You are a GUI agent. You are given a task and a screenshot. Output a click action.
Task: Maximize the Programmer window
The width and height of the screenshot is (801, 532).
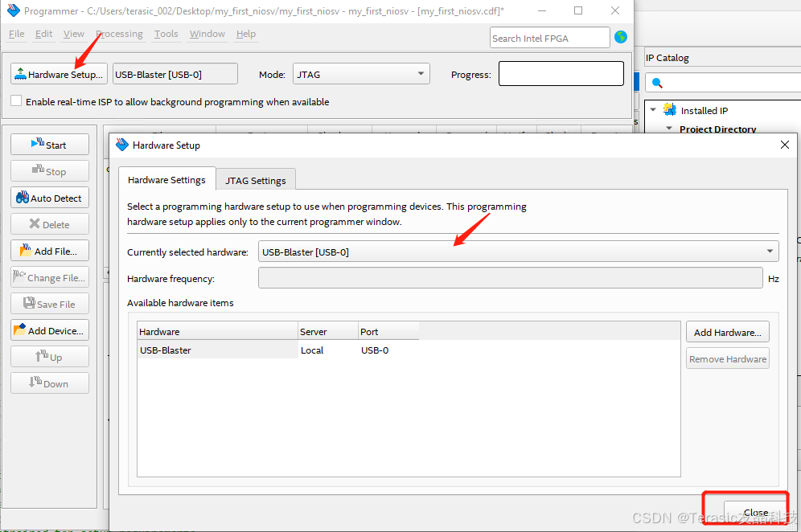point(578,10)
